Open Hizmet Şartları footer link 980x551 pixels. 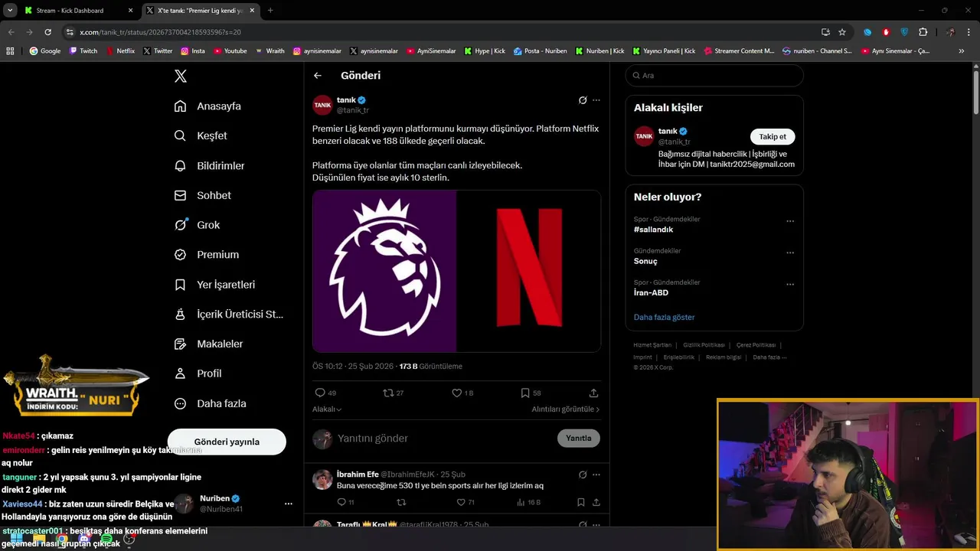coord(652,345)
